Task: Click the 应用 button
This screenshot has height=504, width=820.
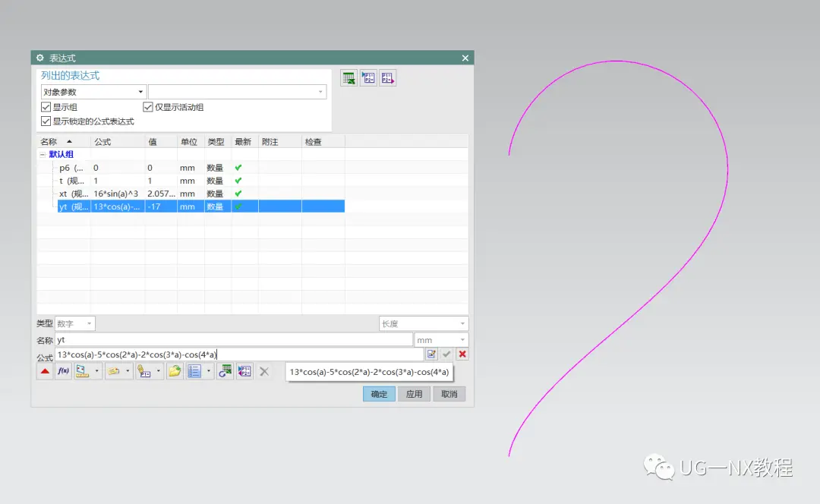Action: (415, 394)
